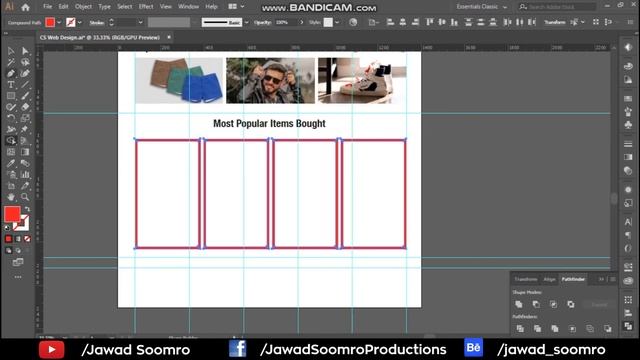Pick the Eyedropper tool
This screenshot has height=360, width=640.
click(x=11, y=163)
